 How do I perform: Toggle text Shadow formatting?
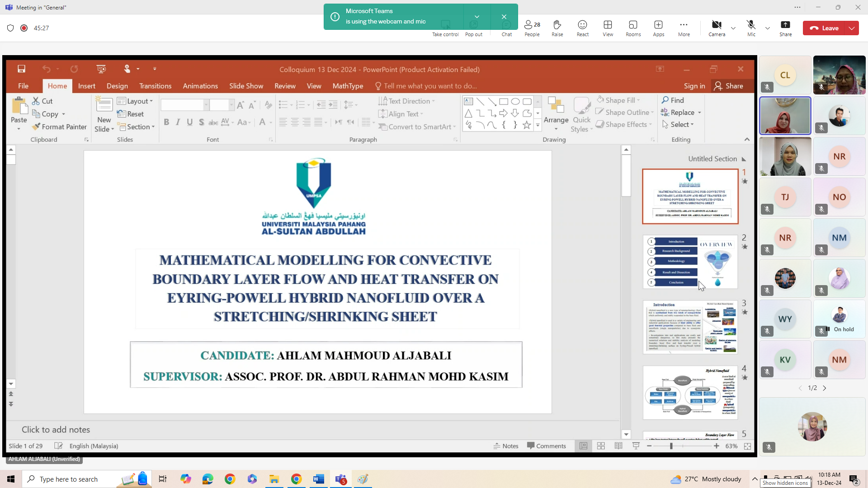[202, 122]
